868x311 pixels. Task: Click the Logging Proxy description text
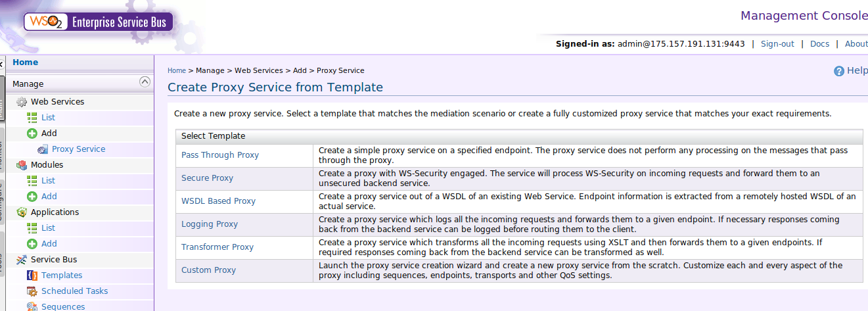click(x=579, y=224)
